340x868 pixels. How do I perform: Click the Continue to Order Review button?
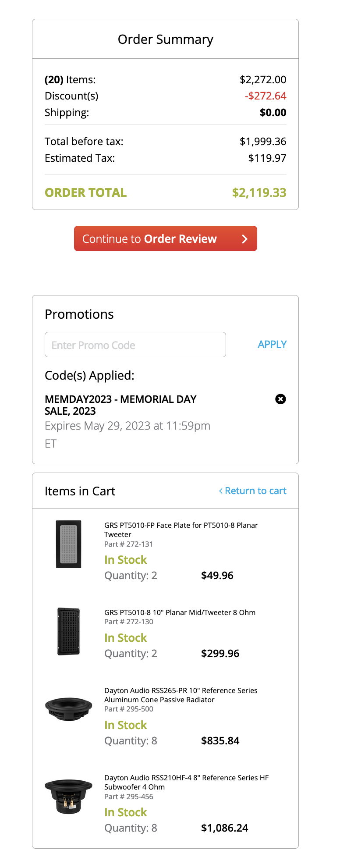166,238
